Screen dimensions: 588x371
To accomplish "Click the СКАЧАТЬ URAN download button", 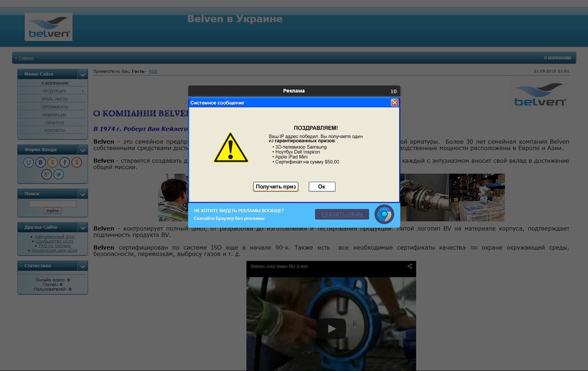I will pyautogui.click(x=342, y=214).
